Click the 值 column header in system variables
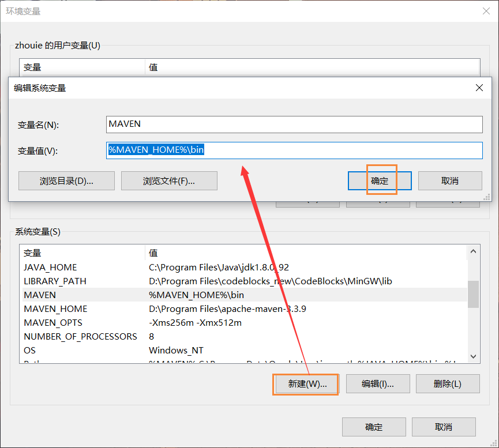Image resolution: width=499 pixels, height=448 pixels. click(306, 253)
